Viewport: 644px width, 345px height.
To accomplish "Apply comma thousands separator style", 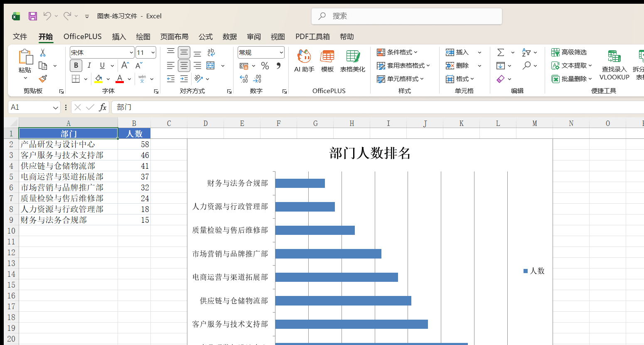I will pos(278,66).
